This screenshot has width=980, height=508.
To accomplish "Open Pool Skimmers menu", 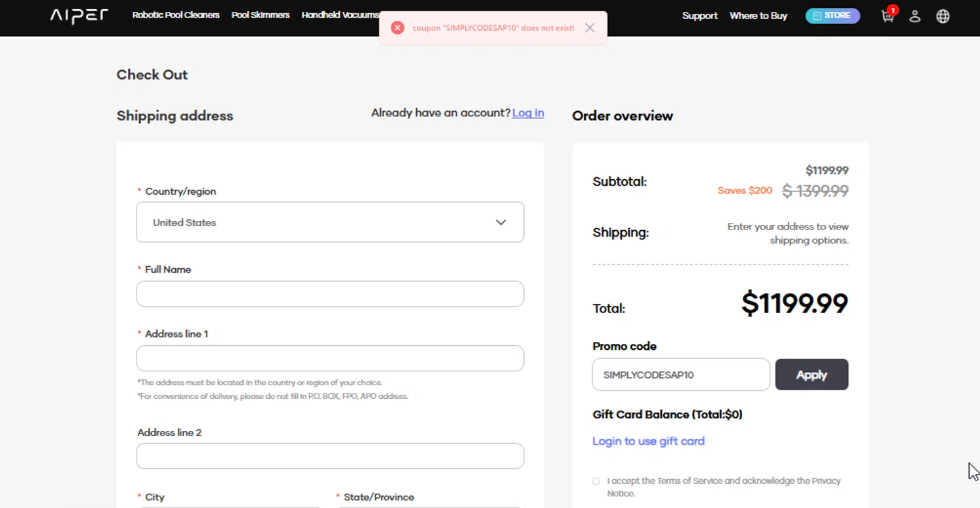I will pos(260,15).
